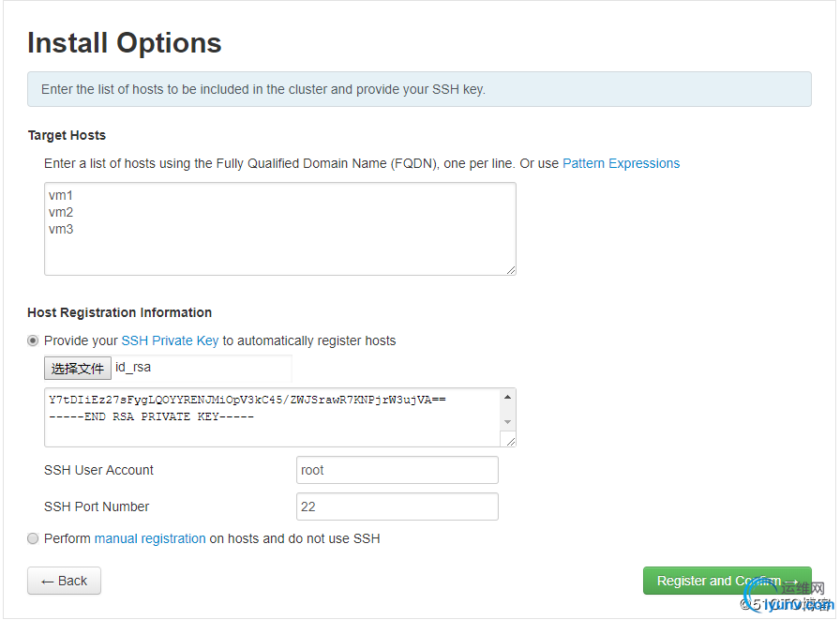Viewport: 840px width, 620px height.
Task: Grab the Target Hosts textarea resize handle
Action: click(x=511, y=270)
